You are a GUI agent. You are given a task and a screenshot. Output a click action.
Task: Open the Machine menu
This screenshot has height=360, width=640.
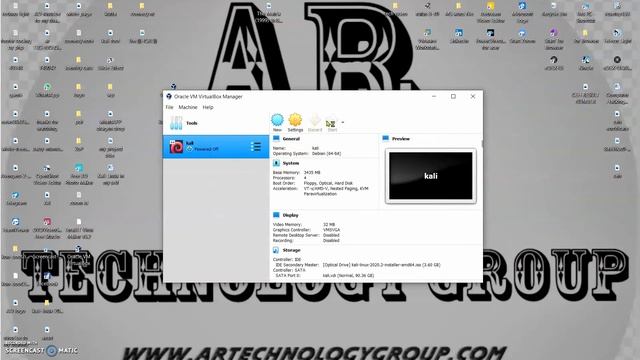pyautogui.click(x=188, y=107)
